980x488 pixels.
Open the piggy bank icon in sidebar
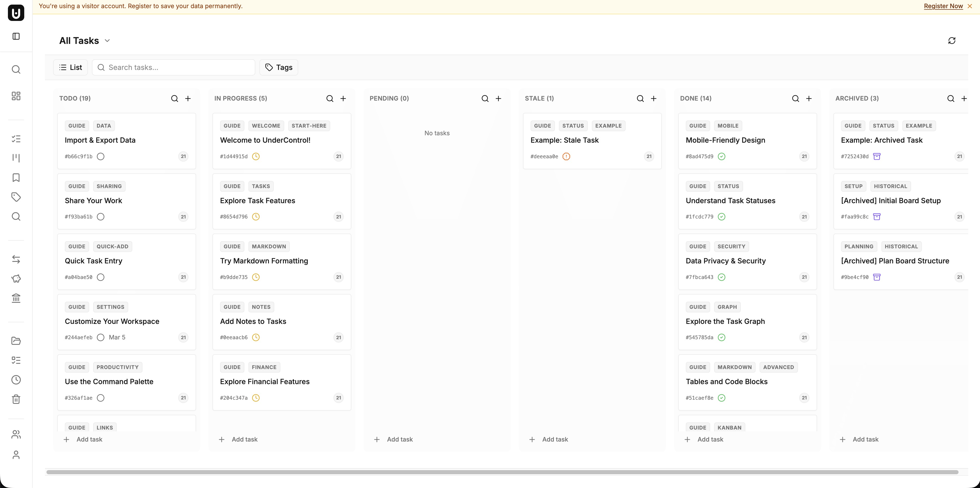pyautogui.click(x=16, y=278)
